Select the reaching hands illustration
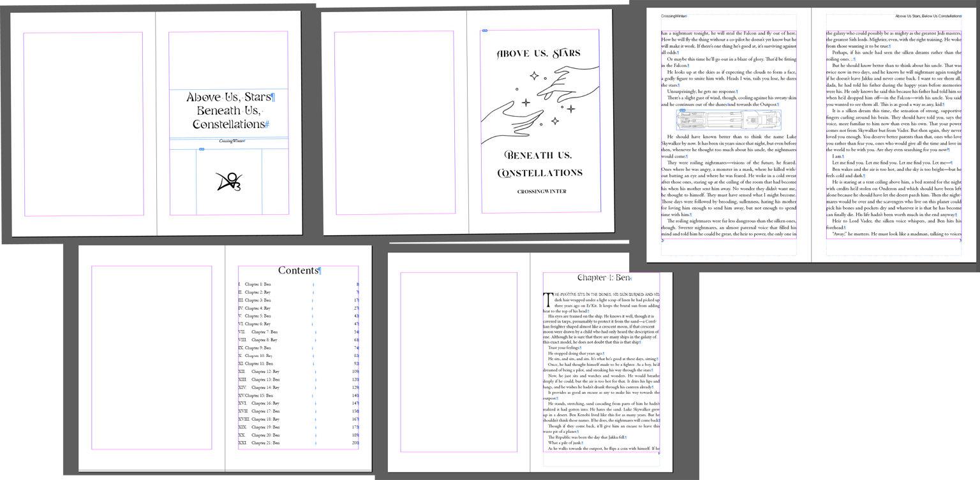The image size is (980, 480). pos(540,105)
